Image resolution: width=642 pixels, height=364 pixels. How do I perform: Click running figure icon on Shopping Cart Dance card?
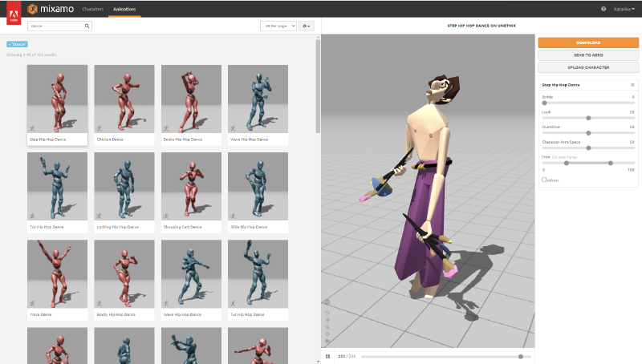(166, 216)
